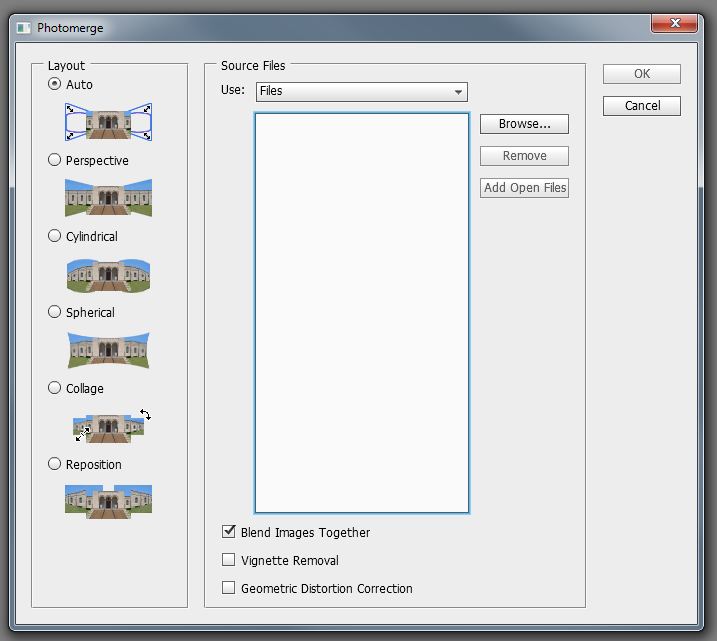Click inside the source files list box
The image size is (717, 641).
tap(362, 313)
